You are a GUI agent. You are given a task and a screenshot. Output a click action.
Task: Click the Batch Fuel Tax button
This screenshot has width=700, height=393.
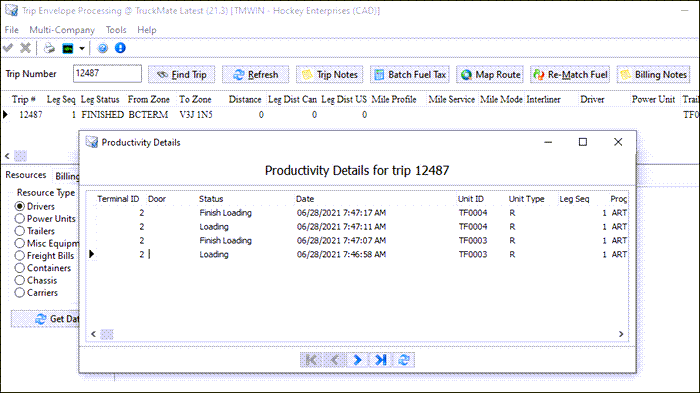pyautogui.click(x=410, y=75)
